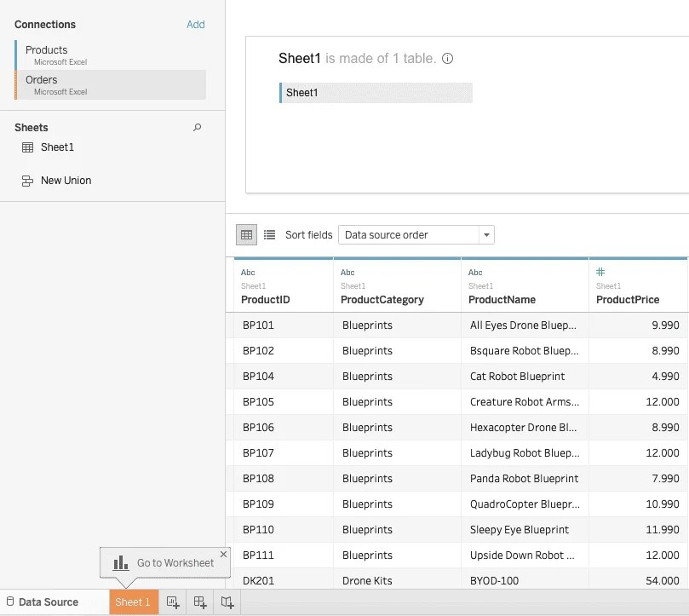Click the number type icon on ProductPrice column

[599, 272]
